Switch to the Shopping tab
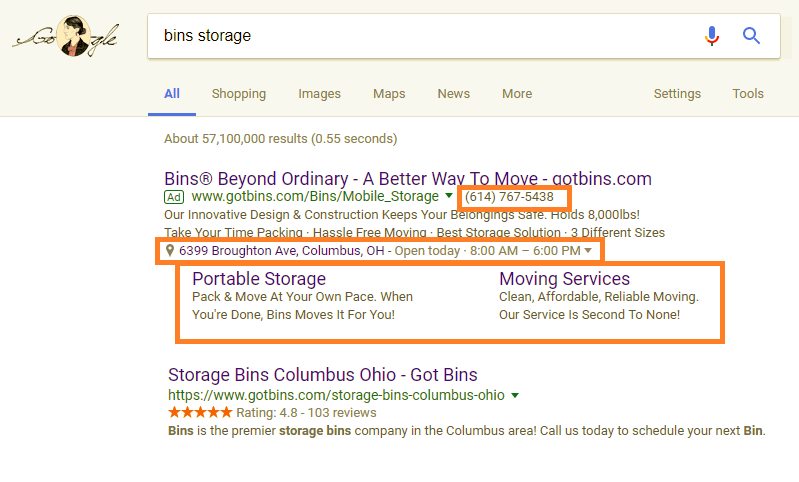Screen dimensions: 799x482 [x=239, y=94]
